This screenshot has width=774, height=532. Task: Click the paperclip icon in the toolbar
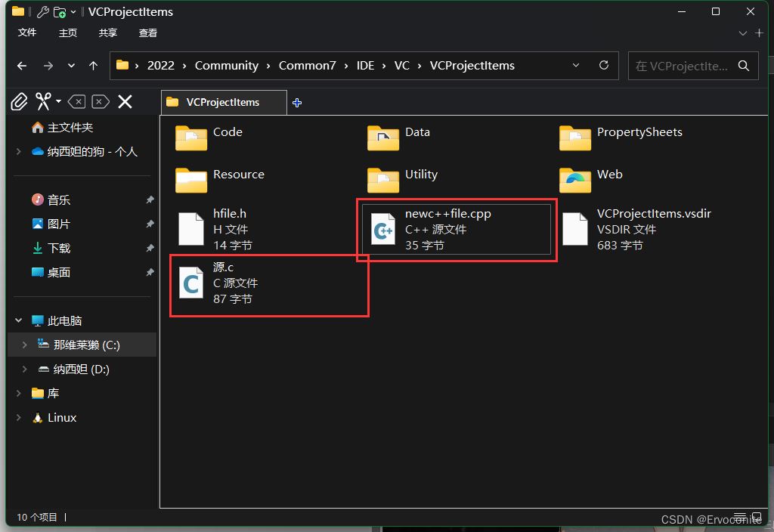point(19,102)
